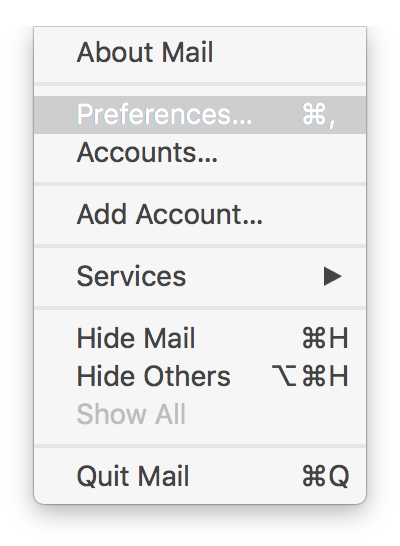
Task: Click the Services submenu arrow triangle
Action: tap(332, 276)
